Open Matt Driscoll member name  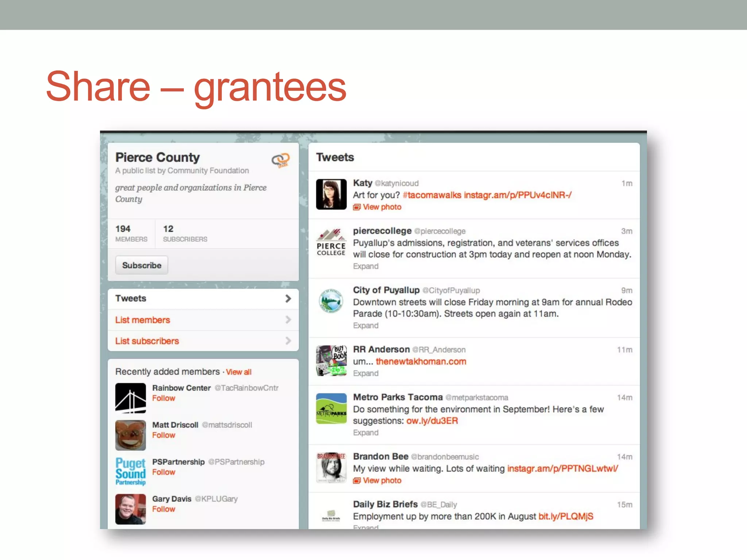(x=175, y=425)
